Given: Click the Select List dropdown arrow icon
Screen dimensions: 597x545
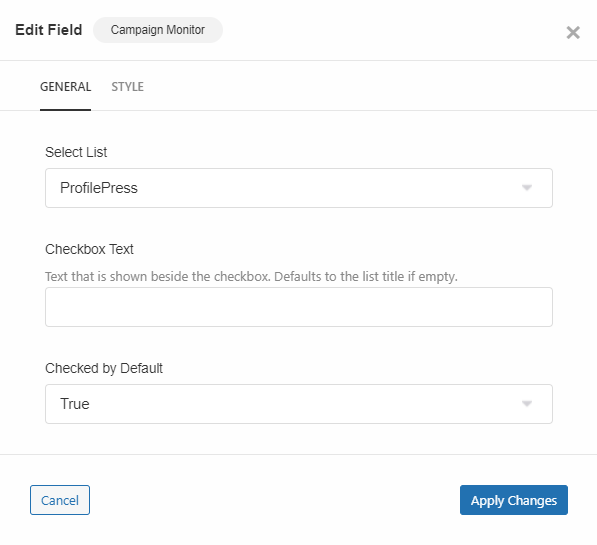Looking at the screenshot, I should point(527,188).
